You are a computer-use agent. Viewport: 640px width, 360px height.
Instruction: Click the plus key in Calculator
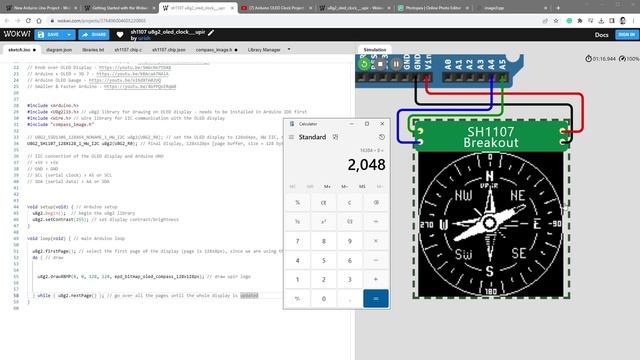(376, 280)
